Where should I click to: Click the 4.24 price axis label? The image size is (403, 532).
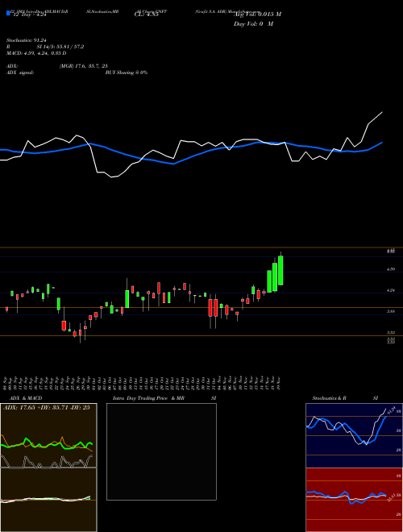click(x=391, y=290)
